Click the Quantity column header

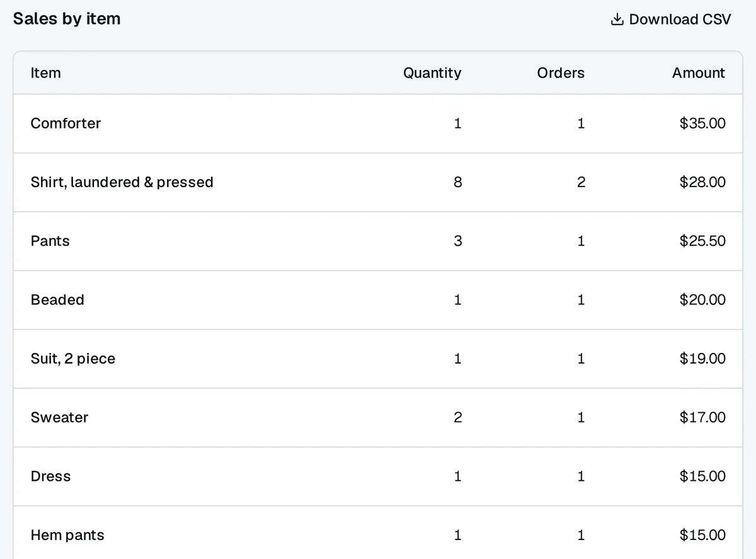pos(432,73)
